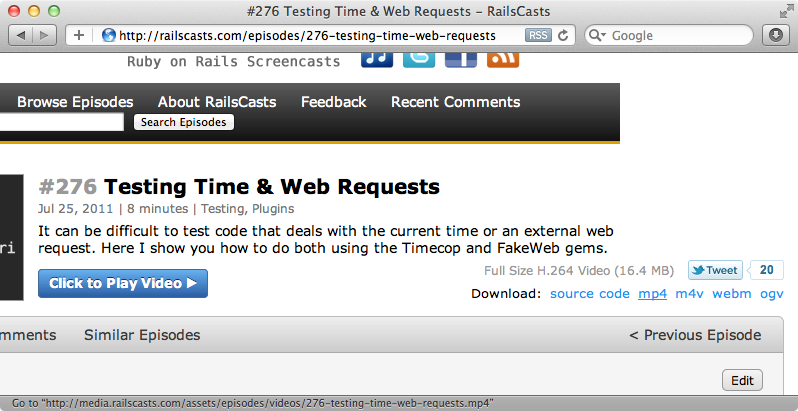The width and height of the screenshot is (798, 411).
Task: Click the mp4 download link
Action: (652, 293)
